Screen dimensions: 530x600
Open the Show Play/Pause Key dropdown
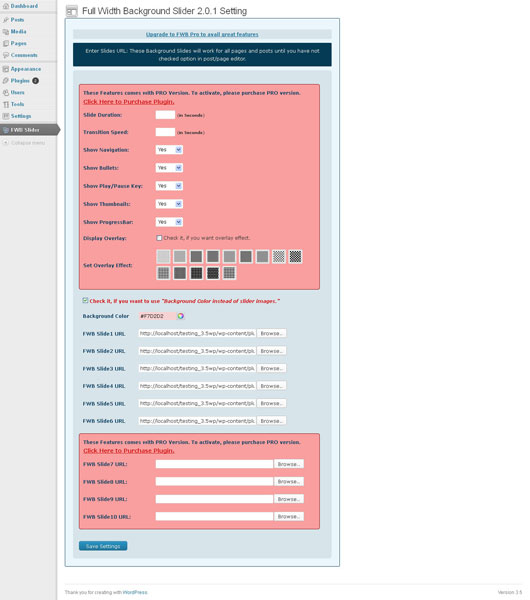coord(169,186)
